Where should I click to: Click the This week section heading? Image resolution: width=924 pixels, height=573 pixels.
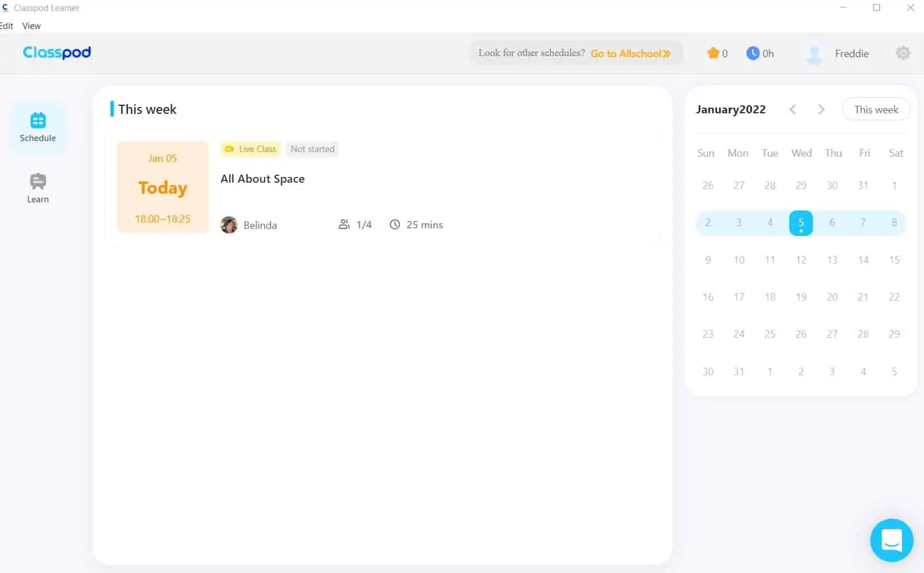pos(147,109)
